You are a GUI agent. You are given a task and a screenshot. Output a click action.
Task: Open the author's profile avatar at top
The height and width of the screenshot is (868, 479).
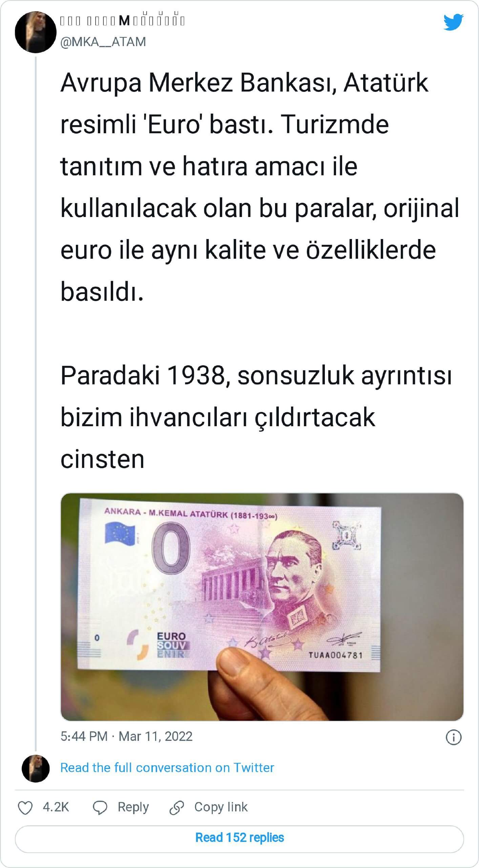(36, 32)
